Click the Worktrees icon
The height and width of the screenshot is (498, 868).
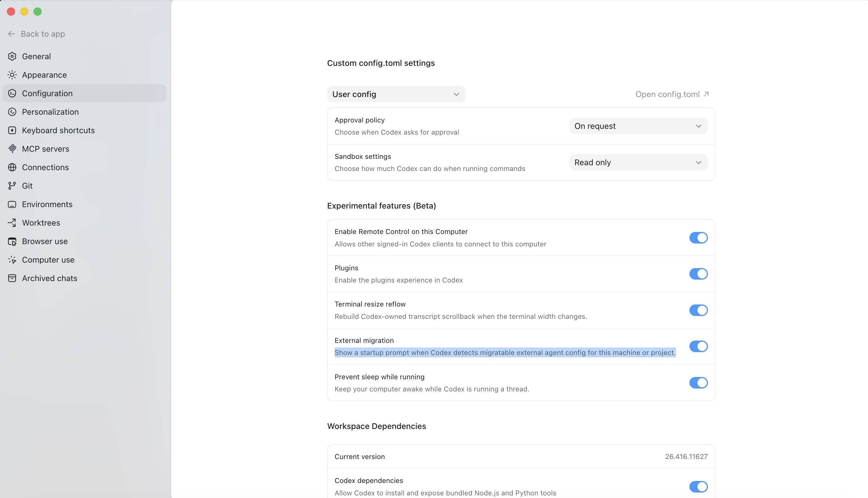tap(12, 223)
